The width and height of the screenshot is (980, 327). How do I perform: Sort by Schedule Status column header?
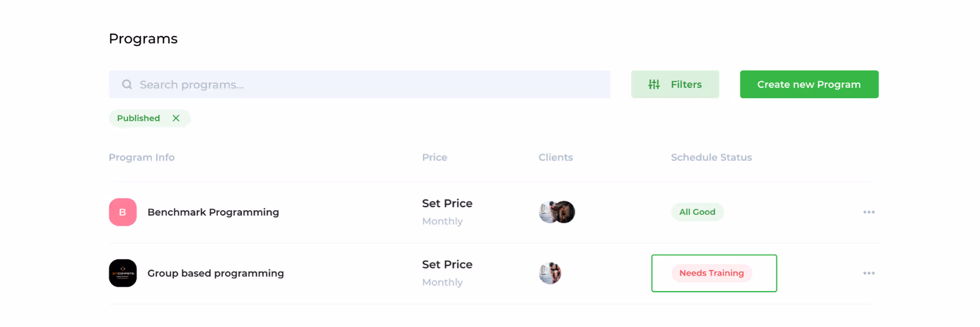[x=711, y=158]
